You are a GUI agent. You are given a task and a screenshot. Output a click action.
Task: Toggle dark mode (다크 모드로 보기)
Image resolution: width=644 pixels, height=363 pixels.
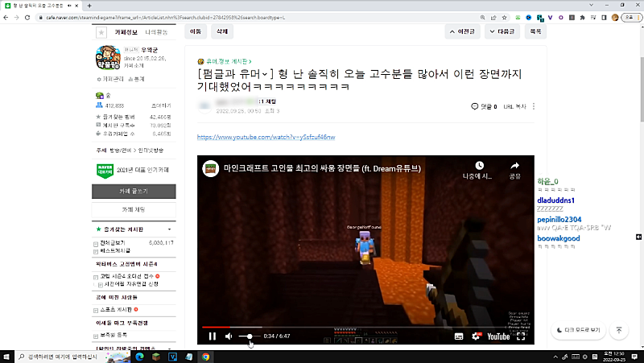point(580,330)
